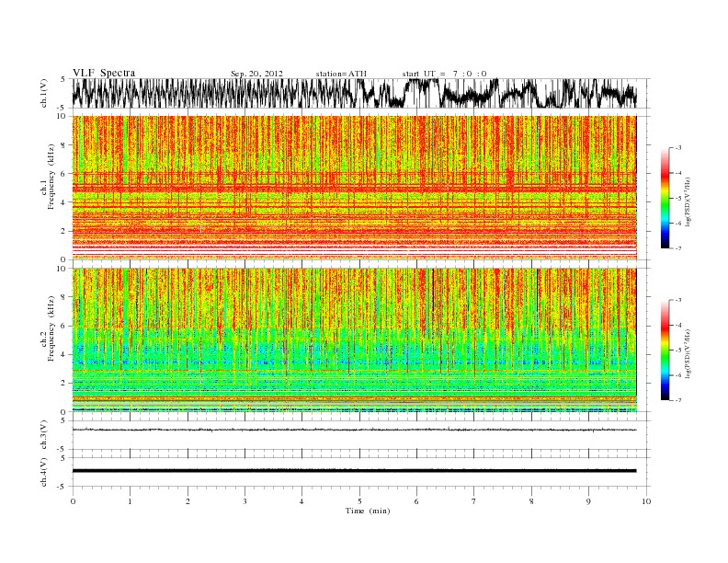
Task: Click the "ch.3(V)" axis label
Action: (44, 435)
